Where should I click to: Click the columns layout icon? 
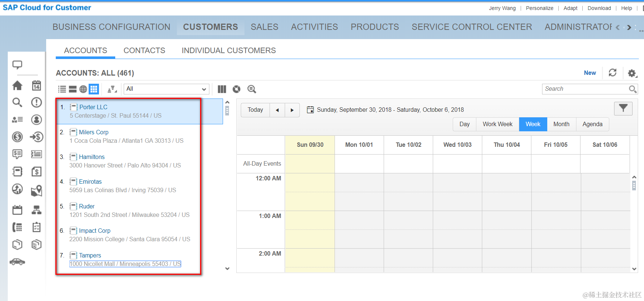pos(222,89)
